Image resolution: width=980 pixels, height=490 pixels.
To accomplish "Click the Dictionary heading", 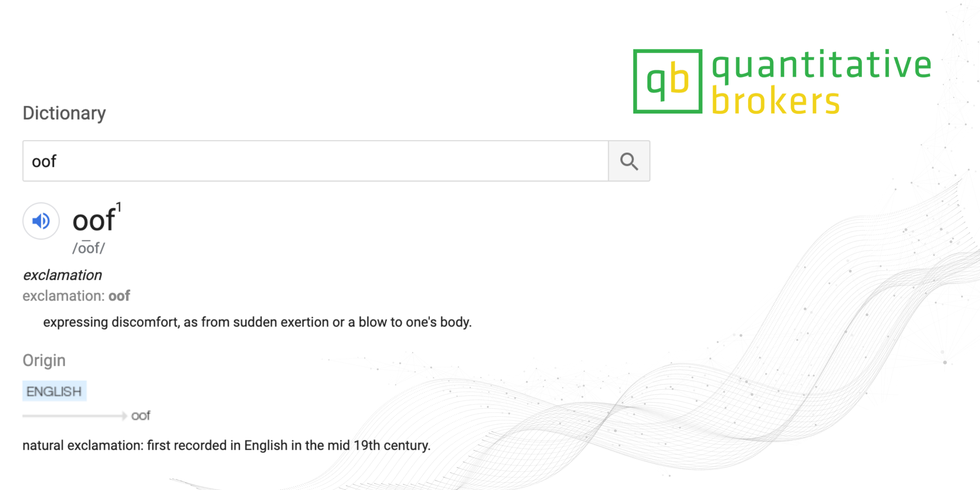I will coord(64,113).
